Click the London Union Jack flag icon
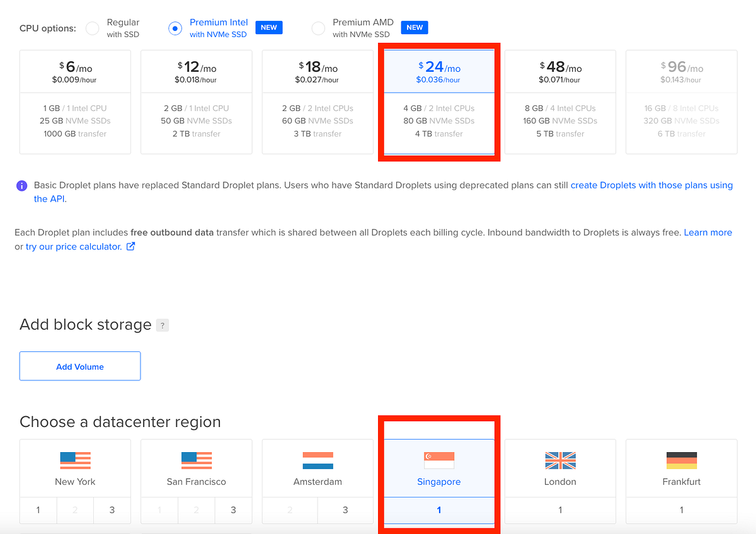This screenshot has width=756, height=534. tap(559, 461)
